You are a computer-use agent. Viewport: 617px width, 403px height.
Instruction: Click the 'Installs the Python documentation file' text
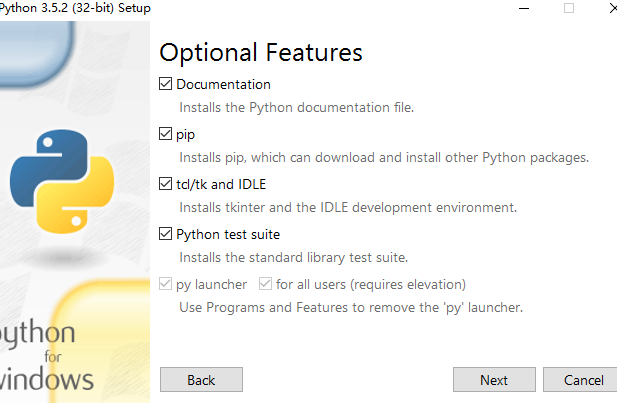tap(296, 107)
